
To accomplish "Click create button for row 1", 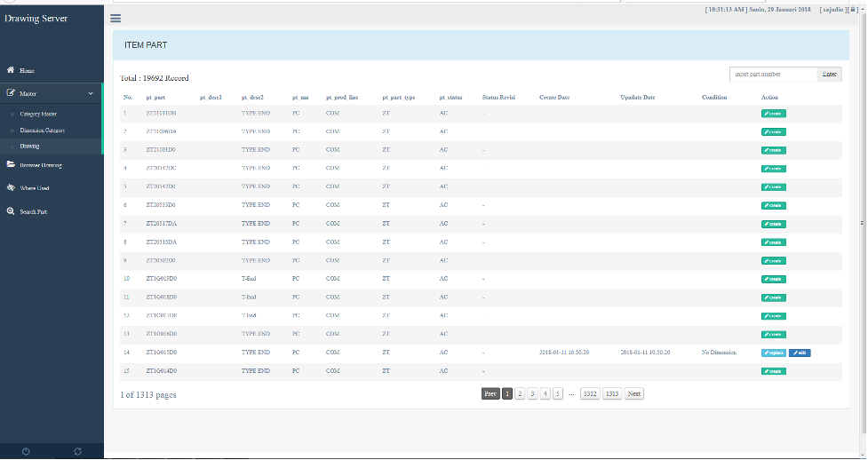I will coord(773,114).
